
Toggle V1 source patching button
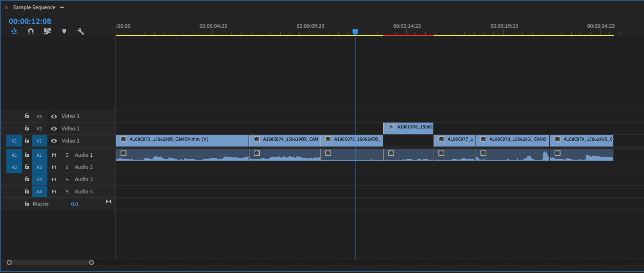click(14, 141)
